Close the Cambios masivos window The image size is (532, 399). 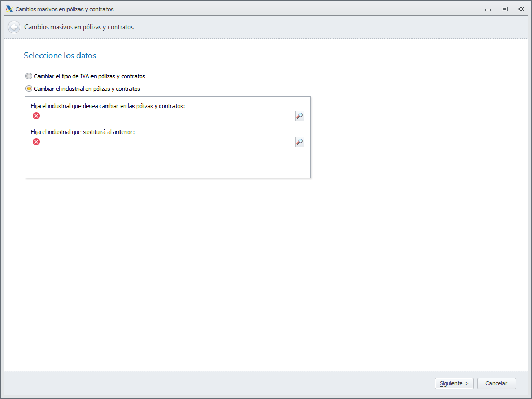pos(520,9)
